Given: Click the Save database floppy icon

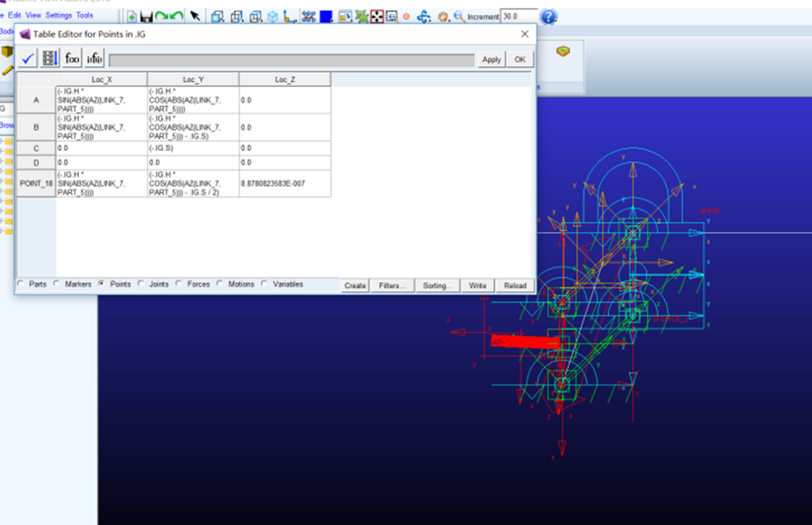Looking at the screenshot, I should pyautogui.click(x=146, y=17).
